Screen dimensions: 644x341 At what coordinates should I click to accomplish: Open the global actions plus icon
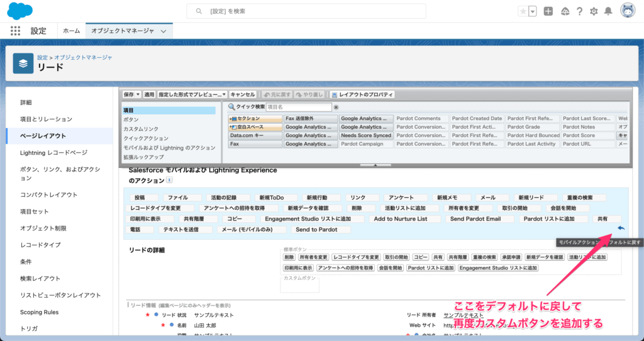(x=548, y=11)
